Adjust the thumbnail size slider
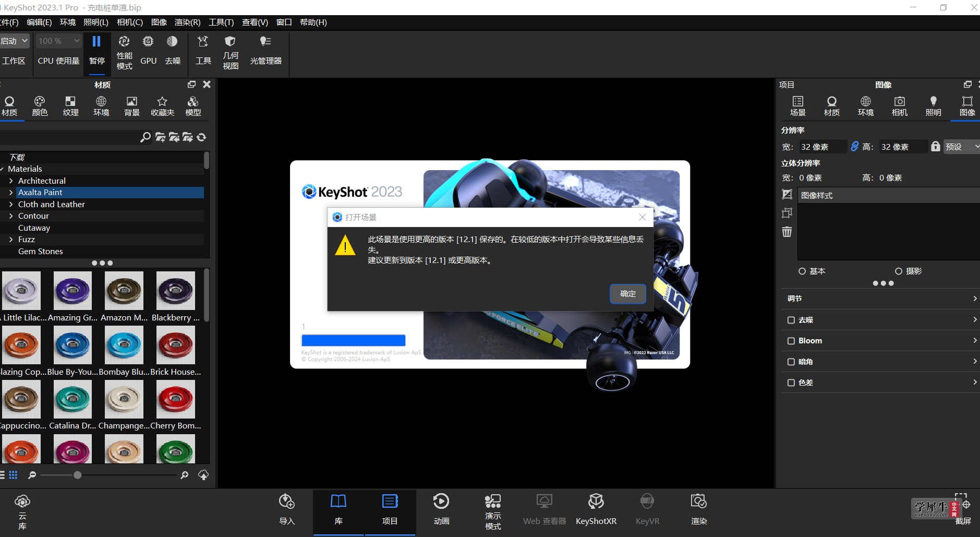 [x=78, y=475]
